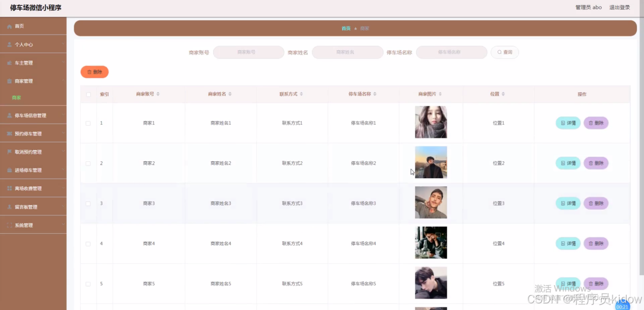Screen dimensions: 644x310
Task: Open the 系统管理 sidebar menu
Action: (33, 225)
